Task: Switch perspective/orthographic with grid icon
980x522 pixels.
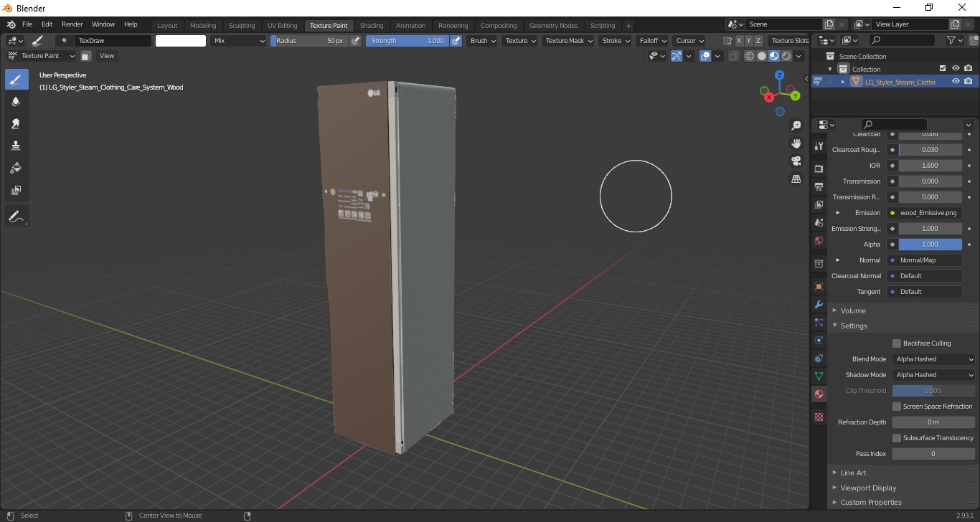Action: [796, 179]
